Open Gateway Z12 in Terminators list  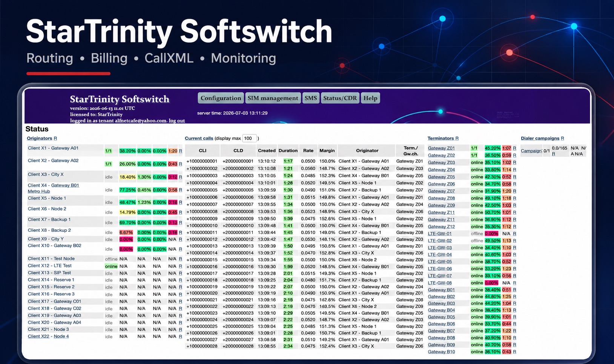coord(441,227)
